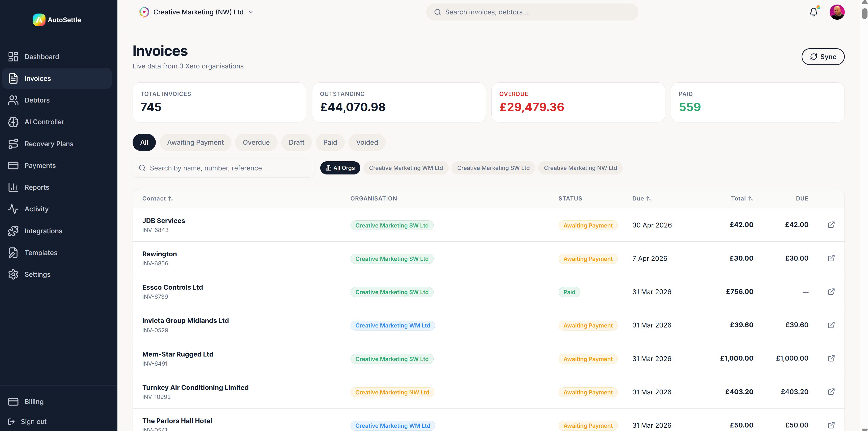The height and width of the screenshot is (431, 868).
Task: Open user profile avatar
Action: pyautogui.click(x=837, y=12)
